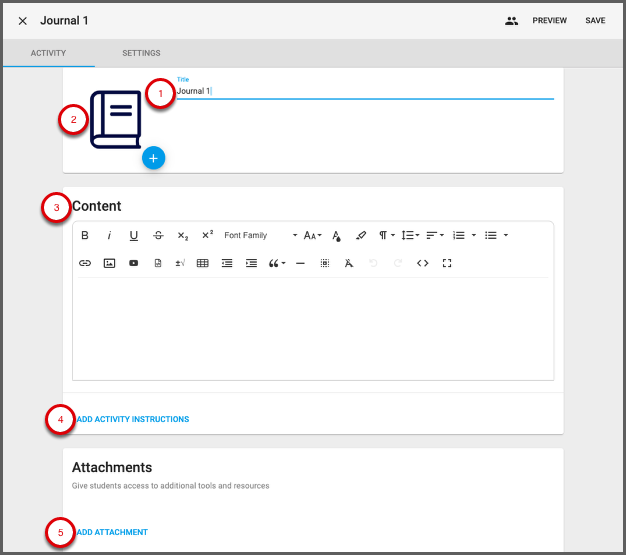Viewport: 626px width, 555px height.
Task: Expand the paragraph format dropdown
Action: (387, 236)
